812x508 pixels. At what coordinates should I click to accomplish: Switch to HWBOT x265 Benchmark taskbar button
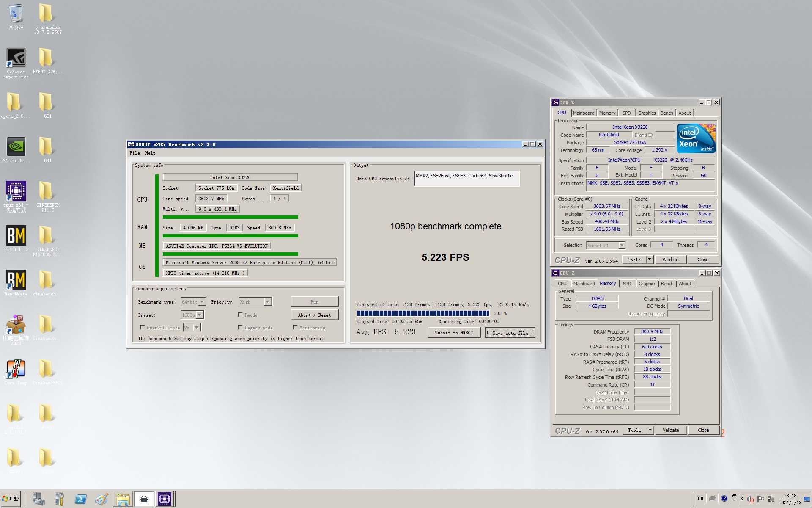point(144,499)
